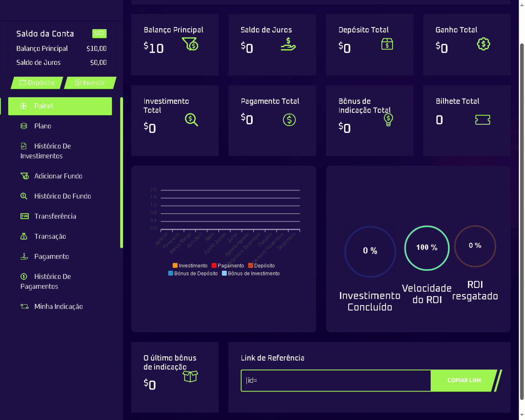Click the referral link input field
525x420 pixels.
(336, 380)
